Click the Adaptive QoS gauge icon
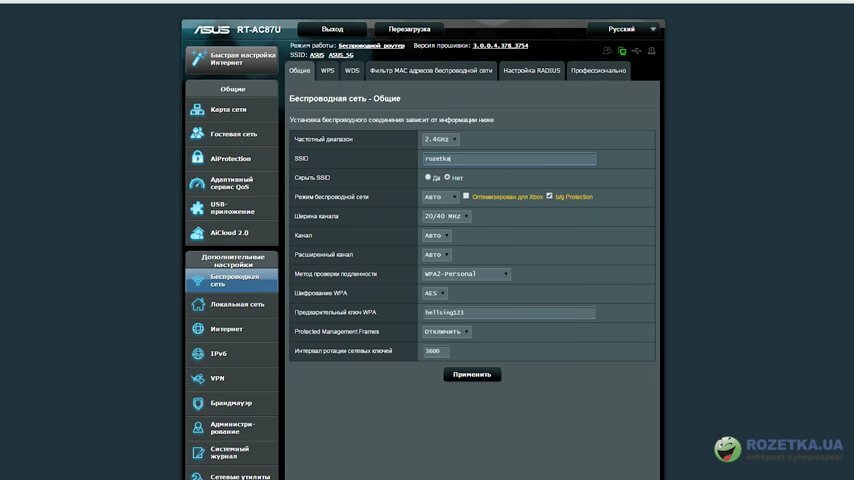This screenshot has height=480, width=854. click(x=197, y=183)
